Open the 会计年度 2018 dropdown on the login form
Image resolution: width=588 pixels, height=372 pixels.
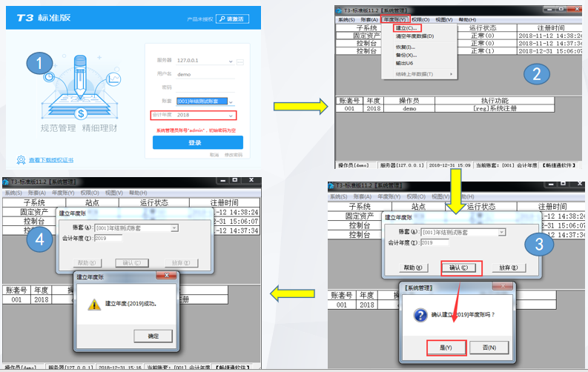tap(231, 116)
